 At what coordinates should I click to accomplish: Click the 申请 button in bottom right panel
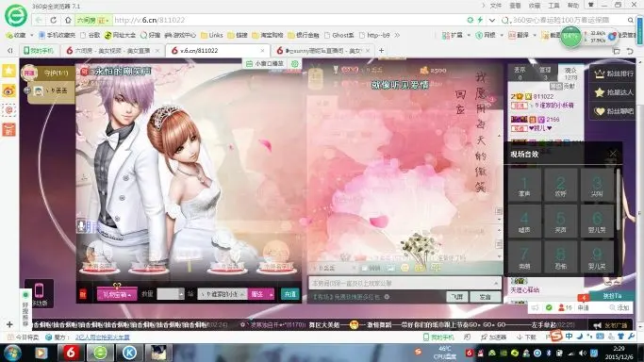[x=584, y=307]
